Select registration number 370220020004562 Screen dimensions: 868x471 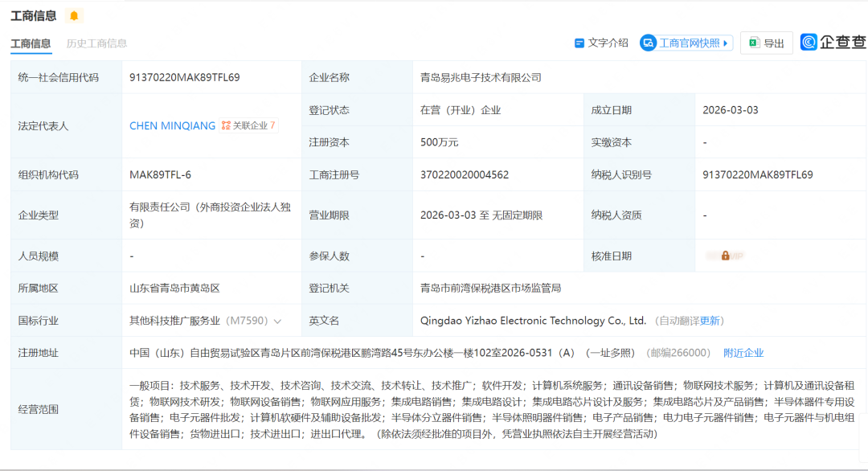click(464, 175)
